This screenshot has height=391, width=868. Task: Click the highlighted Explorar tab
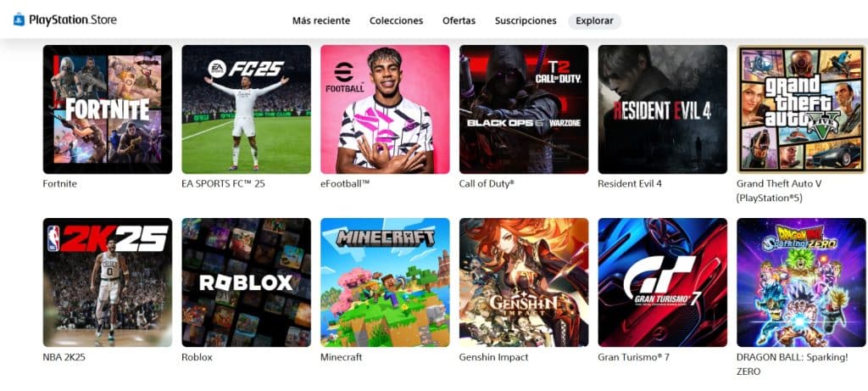click(x=594, y=21)
